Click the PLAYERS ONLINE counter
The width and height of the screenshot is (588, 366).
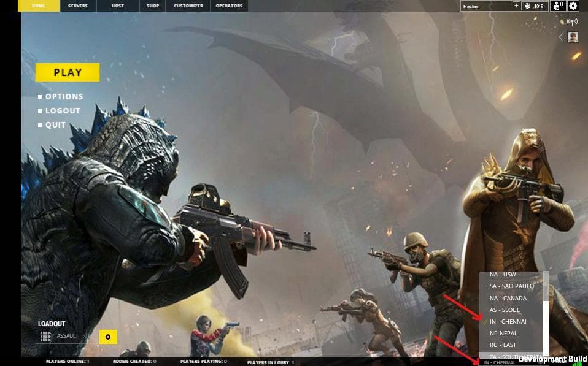pyautogui.click(x=68, y=362)
